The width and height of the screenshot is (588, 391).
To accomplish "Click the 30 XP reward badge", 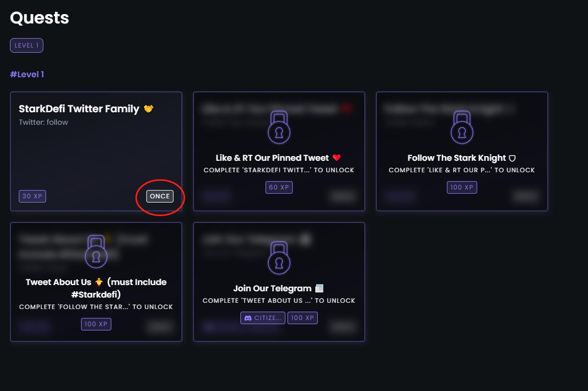I will 32,196.
